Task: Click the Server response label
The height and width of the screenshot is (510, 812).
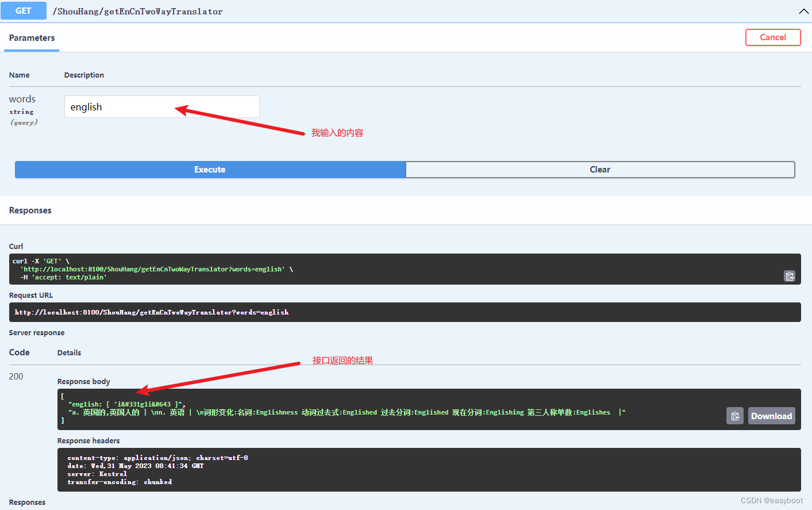Action: [37, 333]
